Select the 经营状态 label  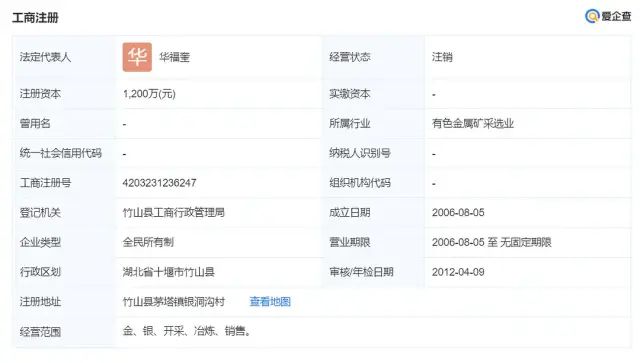point(350,57)
